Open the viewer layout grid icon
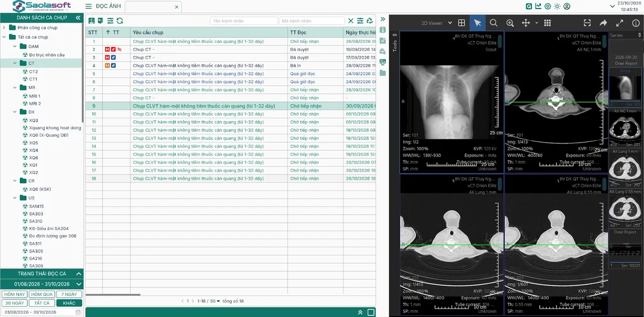Screen dimensions: 644x317 461,23
